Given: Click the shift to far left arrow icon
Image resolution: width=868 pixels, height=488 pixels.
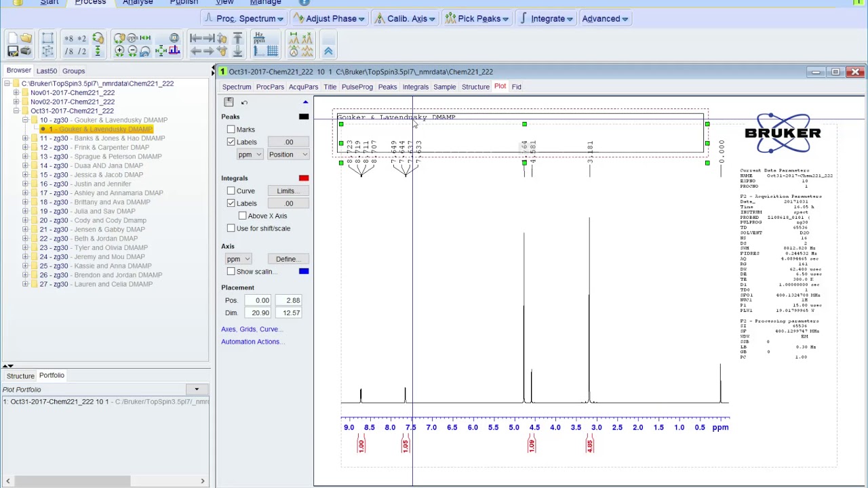Looking at the screenshot, I should 196,38.
